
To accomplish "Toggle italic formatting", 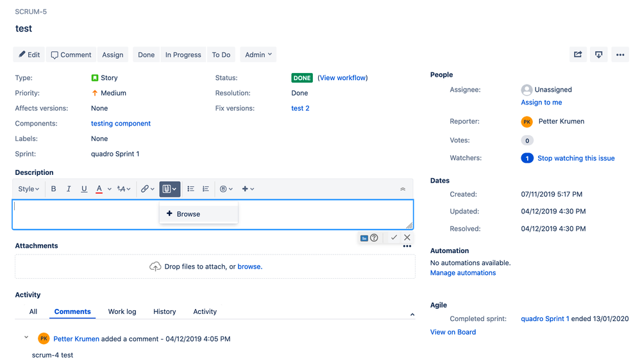I will click(69, 189).
